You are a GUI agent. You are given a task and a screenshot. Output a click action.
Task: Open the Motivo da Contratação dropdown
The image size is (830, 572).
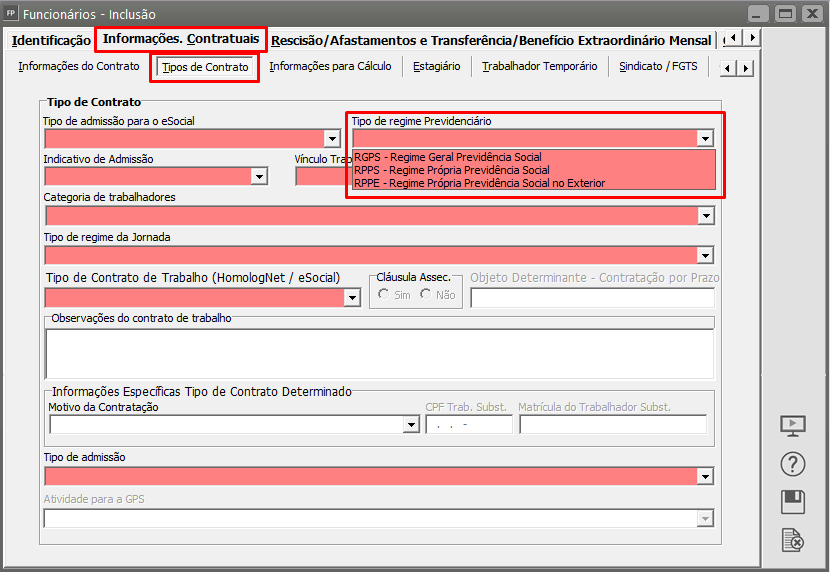point(410,425)
